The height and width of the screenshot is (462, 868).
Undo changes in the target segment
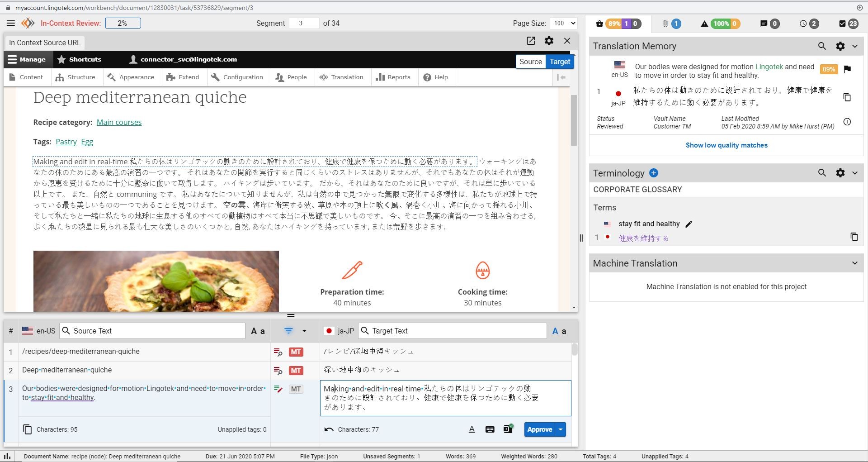coord(329,429)
